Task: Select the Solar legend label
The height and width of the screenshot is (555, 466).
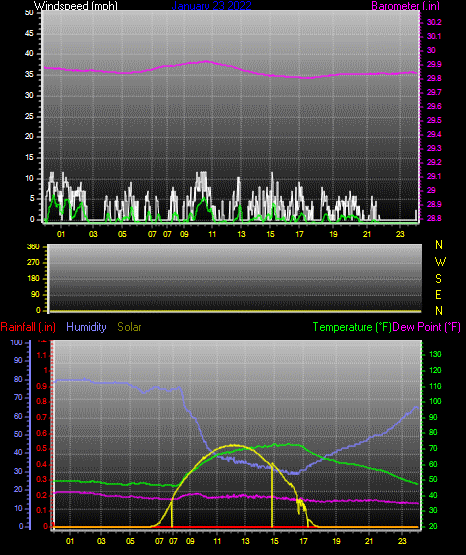Action: coord(129,327)
